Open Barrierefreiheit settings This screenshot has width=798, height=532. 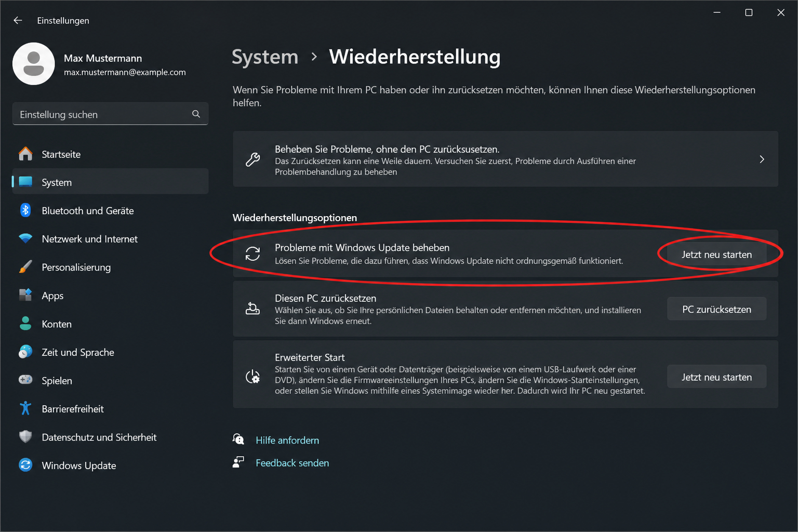[110, 409]
